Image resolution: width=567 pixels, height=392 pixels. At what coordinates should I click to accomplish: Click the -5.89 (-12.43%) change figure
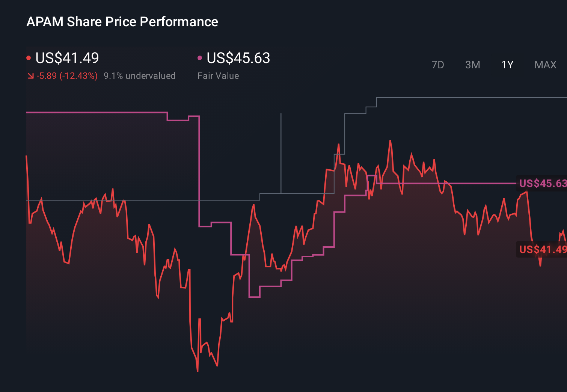67,75
